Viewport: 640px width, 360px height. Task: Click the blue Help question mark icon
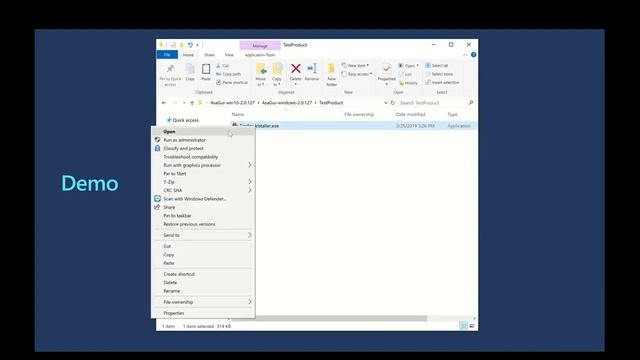(x=473, y=55)
